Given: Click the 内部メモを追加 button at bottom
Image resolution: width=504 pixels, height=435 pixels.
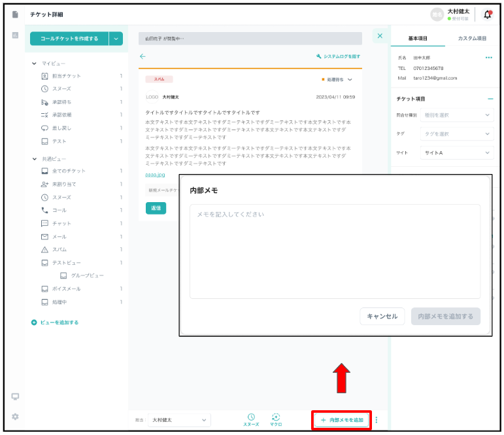Looking at the screenshot, I should click(342, 420).
